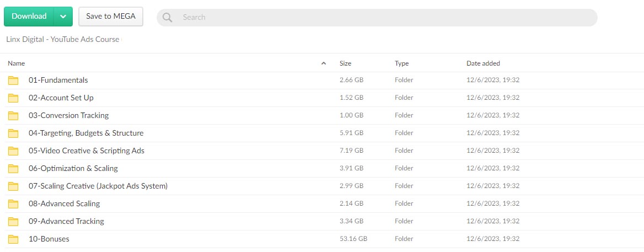Image resolution: width=644 pixels, height=252 pixels.
Task: Click the 7.19 GB size value
Action: pos(352,151)
